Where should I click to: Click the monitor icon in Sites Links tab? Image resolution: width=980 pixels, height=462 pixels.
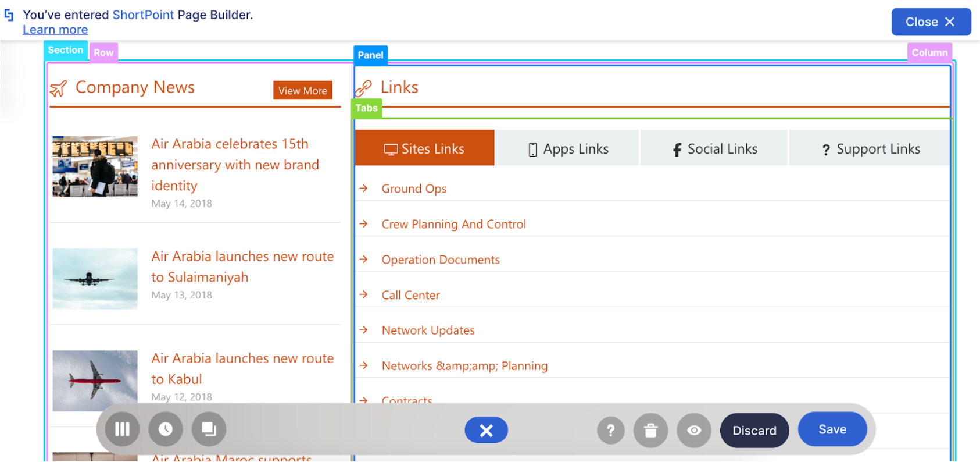click(391, 150)
